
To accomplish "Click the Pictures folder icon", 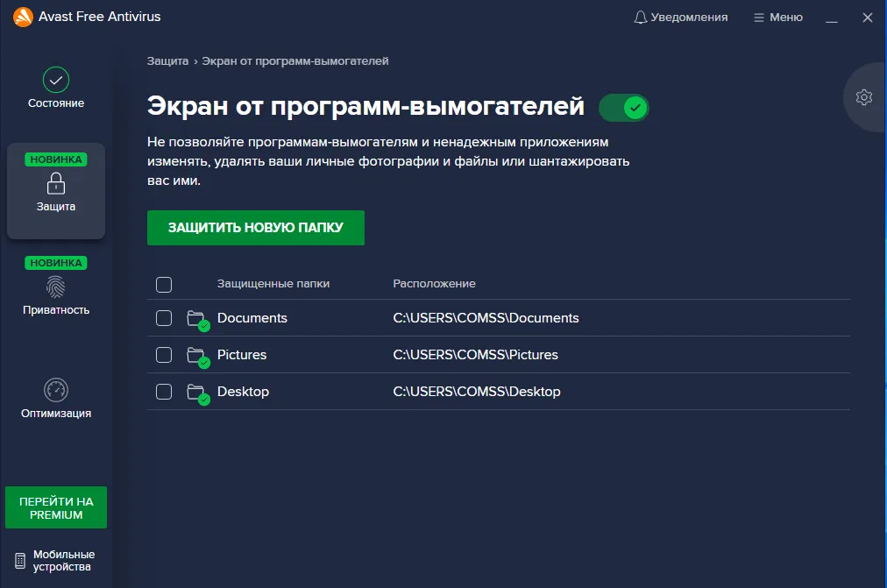I will [x=198, y=357].
